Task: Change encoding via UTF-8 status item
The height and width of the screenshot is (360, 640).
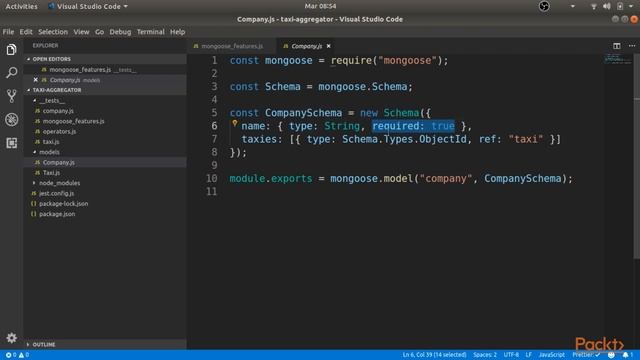Action: (x=511, y=355)
